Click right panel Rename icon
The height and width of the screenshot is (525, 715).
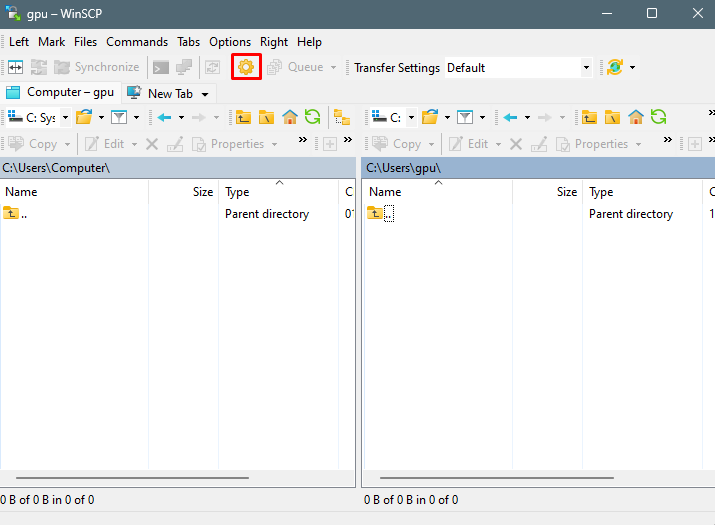pyautogui.click(x=539, y=144)
